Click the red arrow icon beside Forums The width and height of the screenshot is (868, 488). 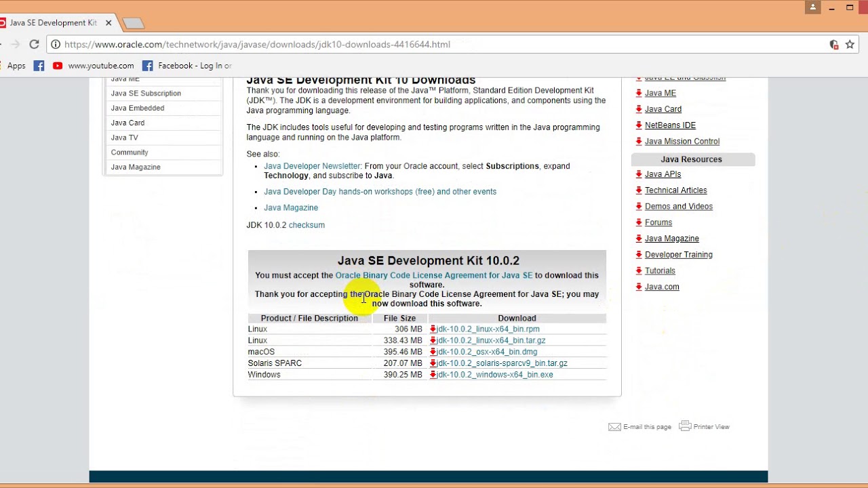tap(639, 222)
